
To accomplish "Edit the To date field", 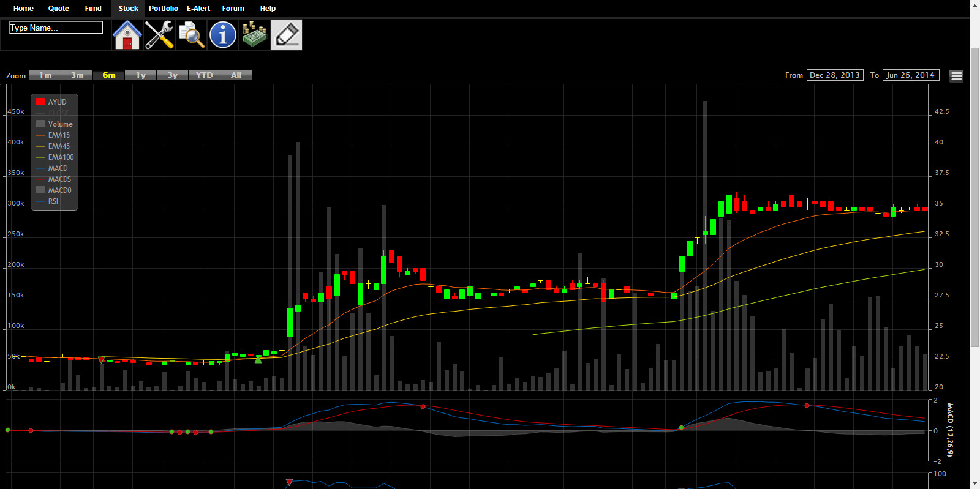I will tap(911, 75).
